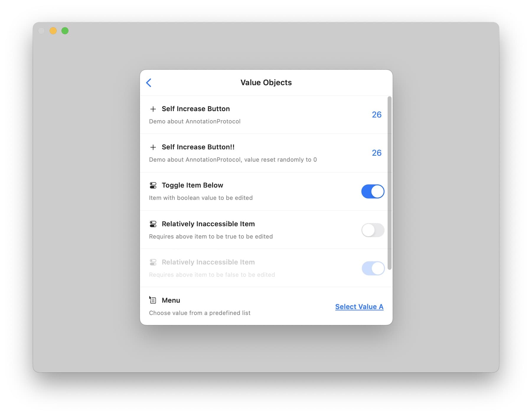Increase the second counter value that resets randomly
Image resolution: width=532 pixels, height=416 pixels.
[x=376, y=153]
